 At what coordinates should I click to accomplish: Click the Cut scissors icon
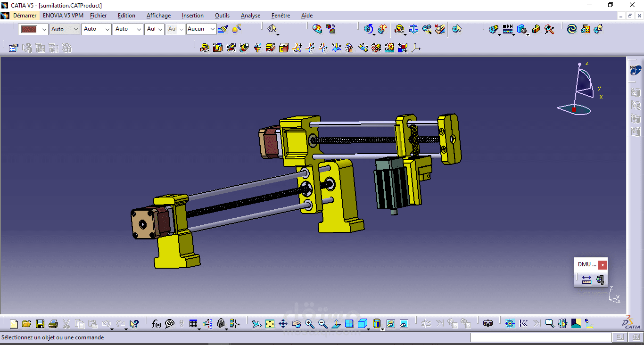click(x=66, y=324)
